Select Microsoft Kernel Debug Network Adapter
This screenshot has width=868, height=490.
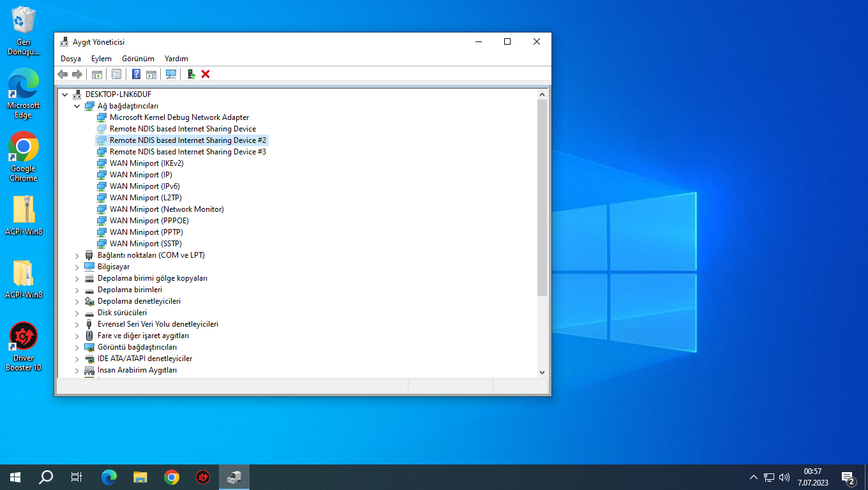[x=179, y=117]
